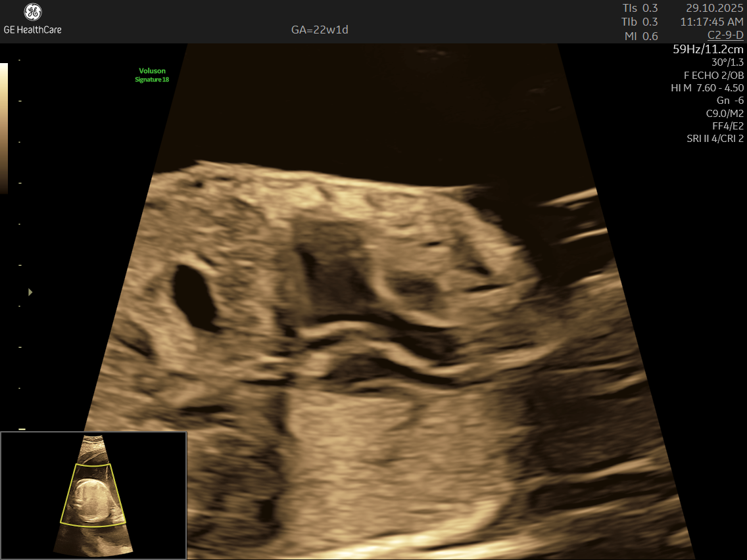Select the C2-9-D probe label

pyautogui.click(x=725, y=35)
